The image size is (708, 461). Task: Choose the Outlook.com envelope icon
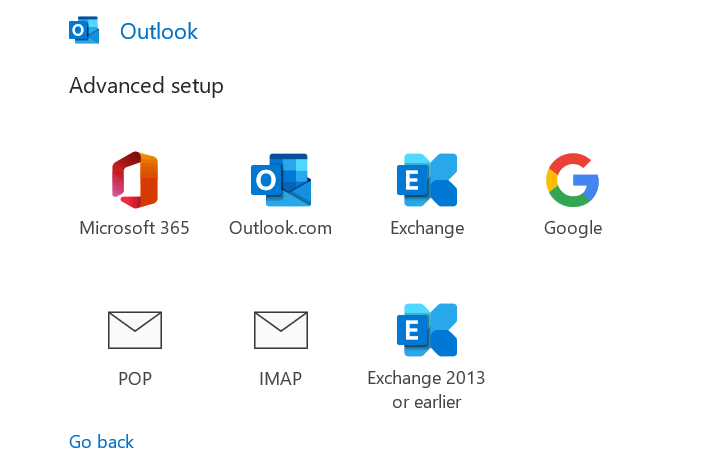tap(280, 180)
